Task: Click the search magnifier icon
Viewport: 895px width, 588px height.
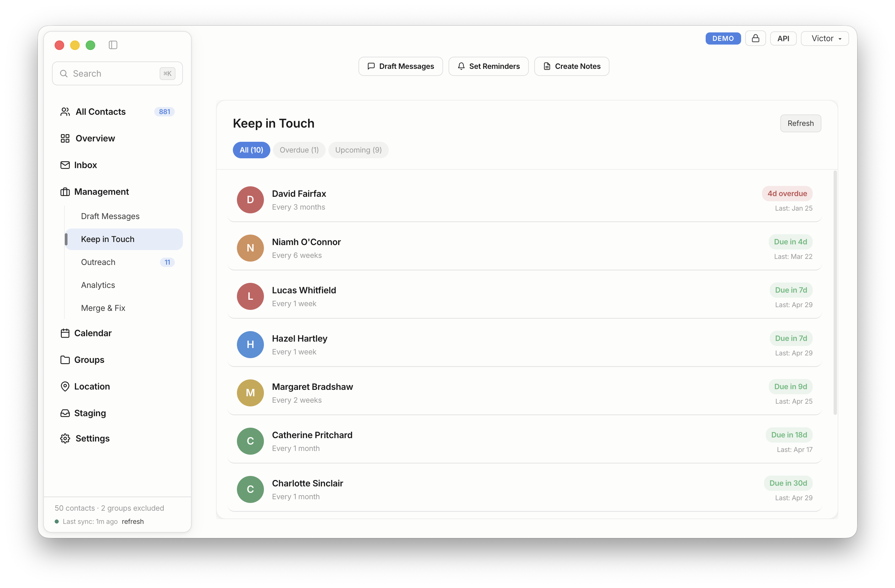Action: pyautogui.click(x=64, y=74)
